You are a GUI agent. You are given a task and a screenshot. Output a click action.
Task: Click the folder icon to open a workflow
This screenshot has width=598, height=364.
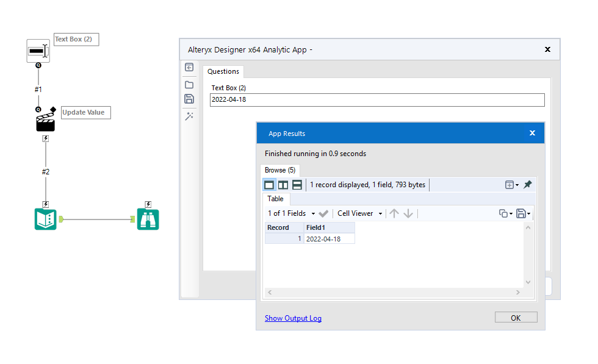(x=189, y=84)
